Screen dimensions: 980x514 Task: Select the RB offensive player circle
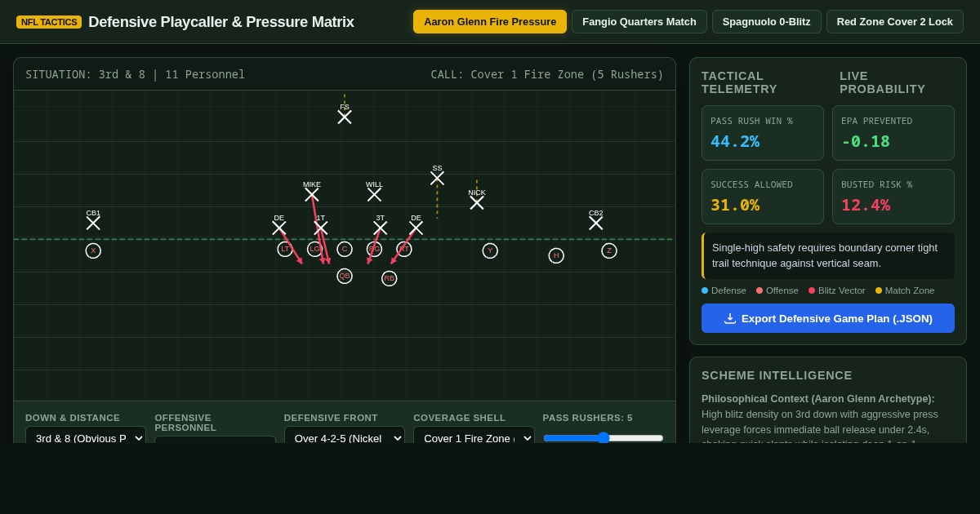[x=390, y=278]
